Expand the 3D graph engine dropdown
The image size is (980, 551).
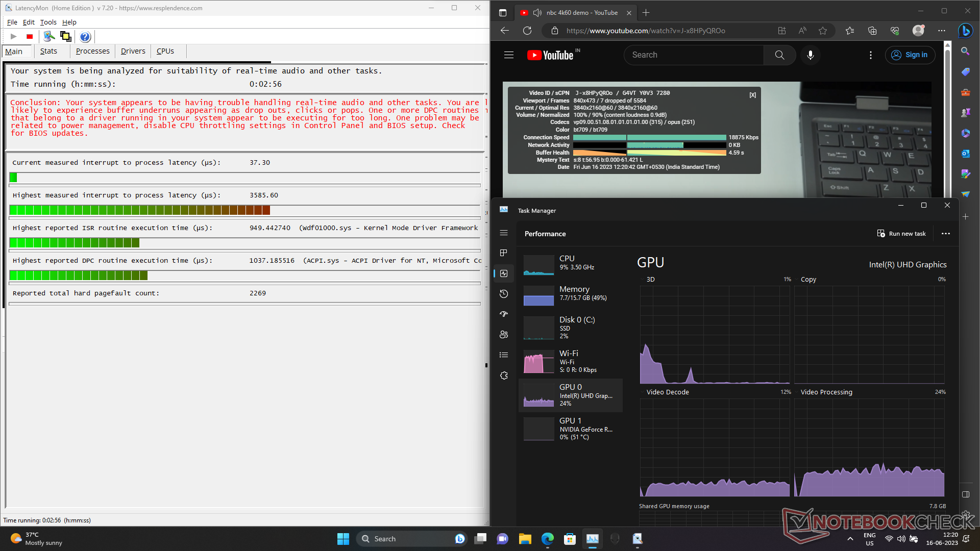click(x=643, y=280)
